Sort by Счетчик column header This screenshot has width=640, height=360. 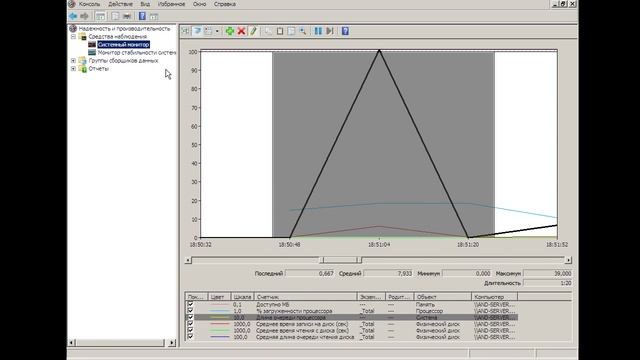click(306, 297)
